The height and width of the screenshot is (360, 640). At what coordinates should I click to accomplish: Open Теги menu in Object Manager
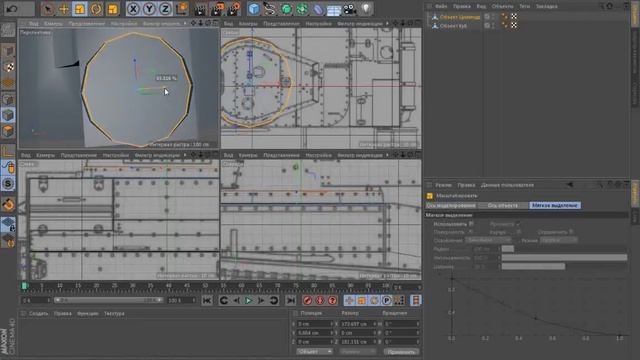(x=524, y=7)
